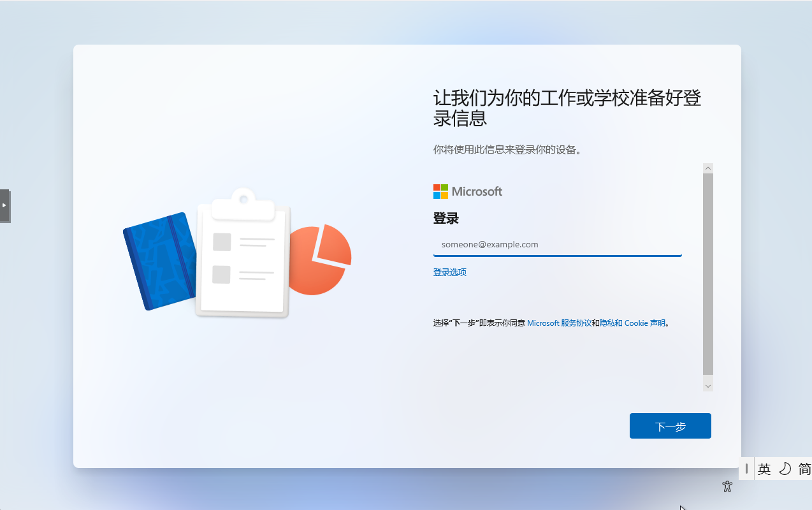Open the Microsoft 服务协议 link
The image size is (812, 510).
[559, 323]
